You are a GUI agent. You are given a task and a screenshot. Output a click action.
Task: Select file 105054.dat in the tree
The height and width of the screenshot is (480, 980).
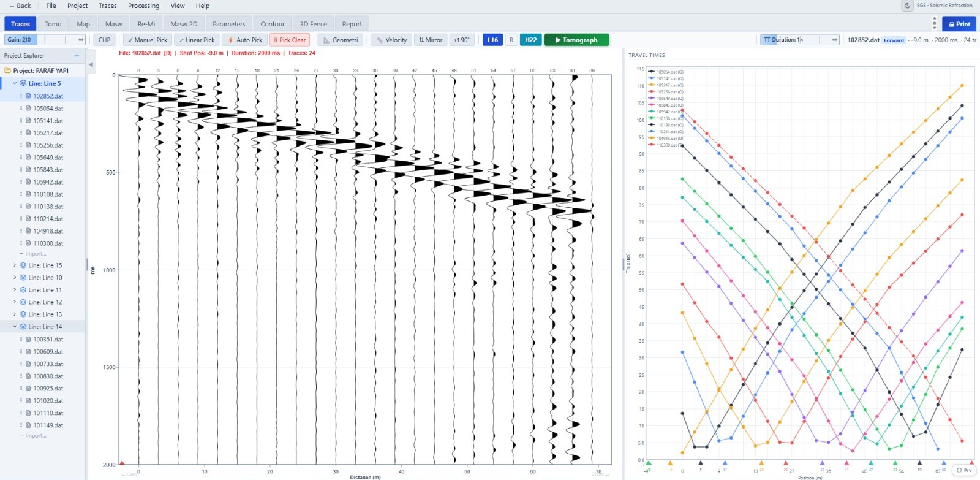(48, 109)
